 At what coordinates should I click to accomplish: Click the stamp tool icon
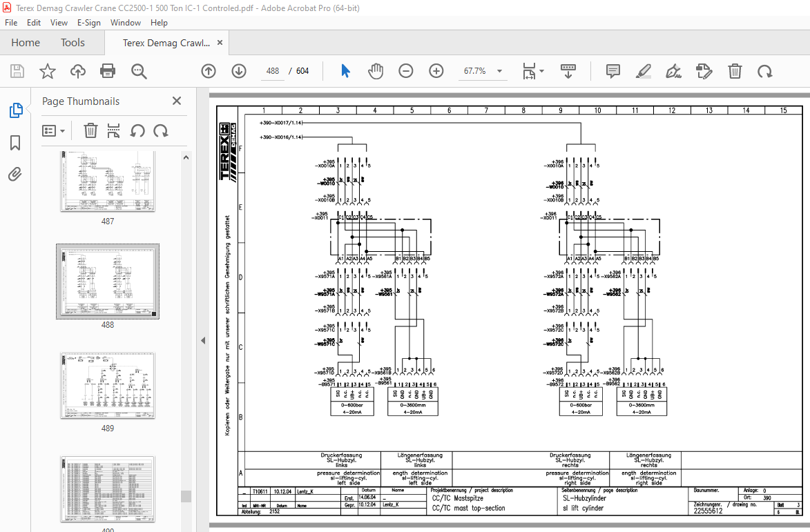tap(704, 70)
